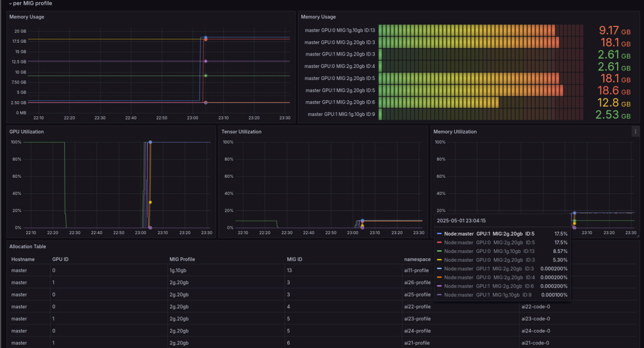Open the Memory Utilization panel three-dot menu
Screen dimensions: 644x348
pos(635,131)
